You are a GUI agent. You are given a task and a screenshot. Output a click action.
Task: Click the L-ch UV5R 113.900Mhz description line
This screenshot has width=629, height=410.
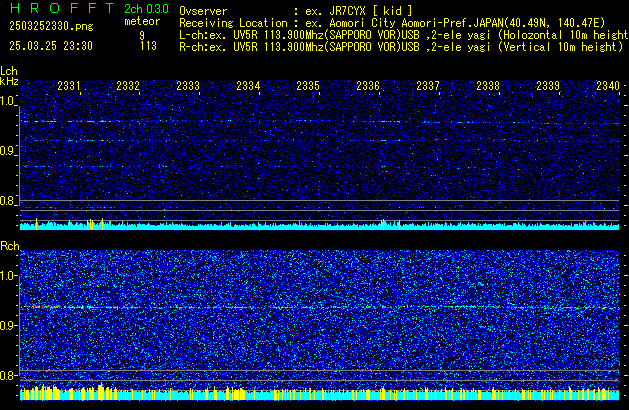pos(404,35)
